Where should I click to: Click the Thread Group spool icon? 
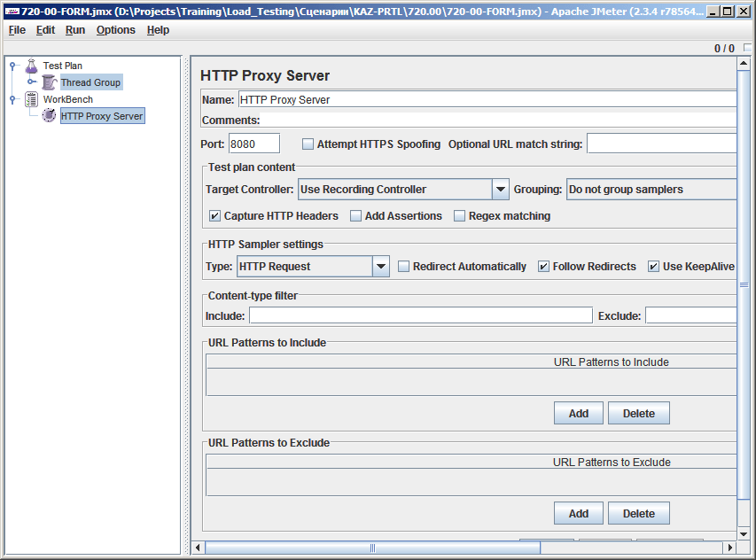pyautogui.click(x=49, y=82)
